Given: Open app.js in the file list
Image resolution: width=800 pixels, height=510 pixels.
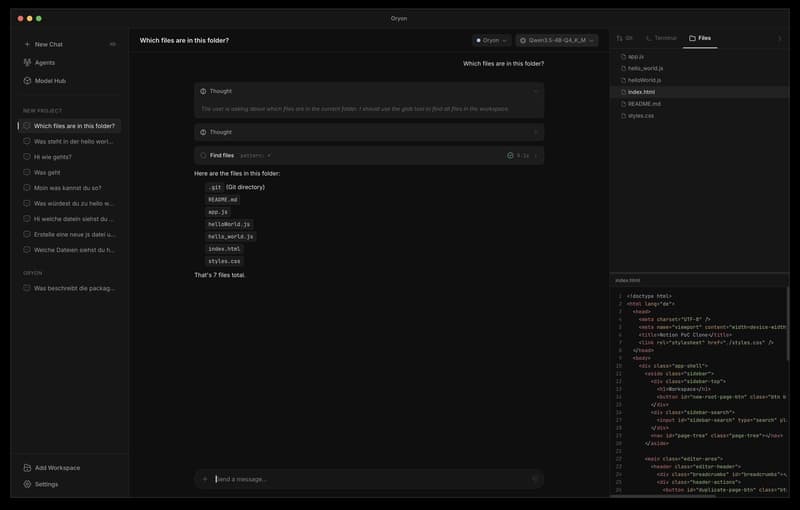Looking at the screenshot, I should 699,57.
